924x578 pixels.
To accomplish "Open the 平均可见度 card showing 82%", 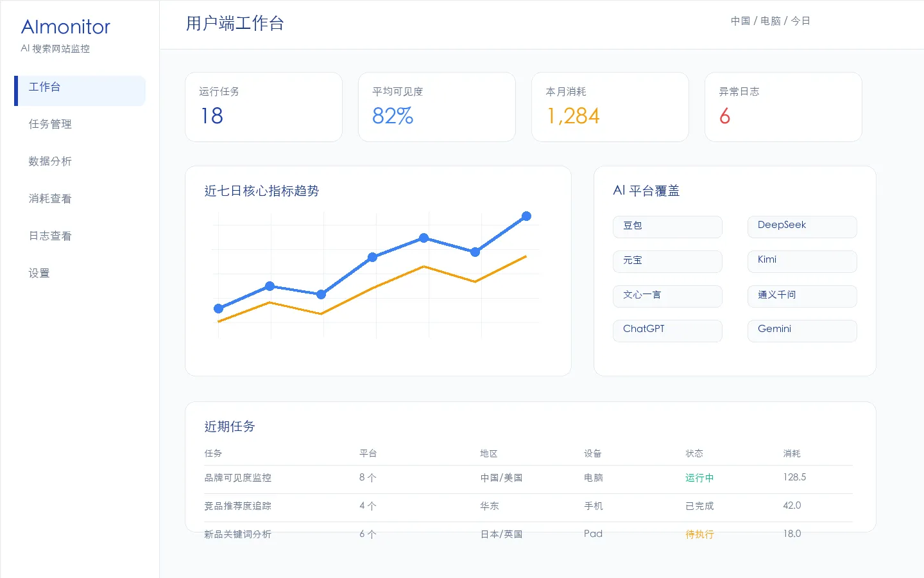I will pos(437,107).
